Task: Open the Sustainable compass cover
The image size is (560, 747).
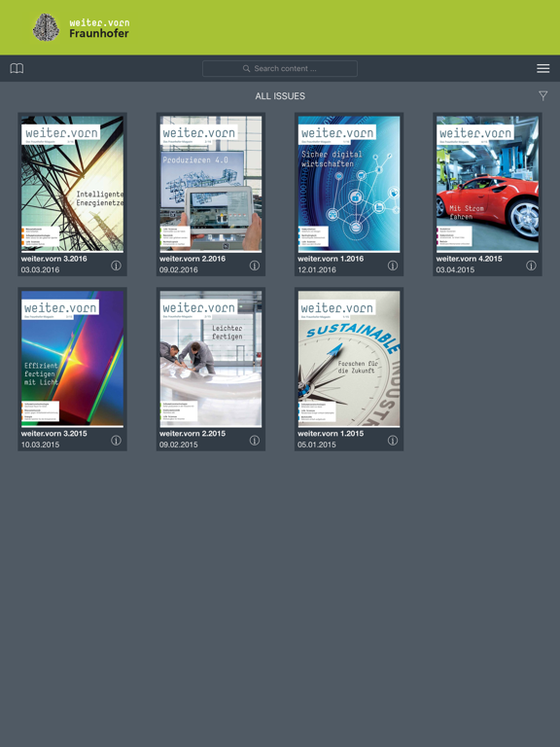Action: click(349, 359)
